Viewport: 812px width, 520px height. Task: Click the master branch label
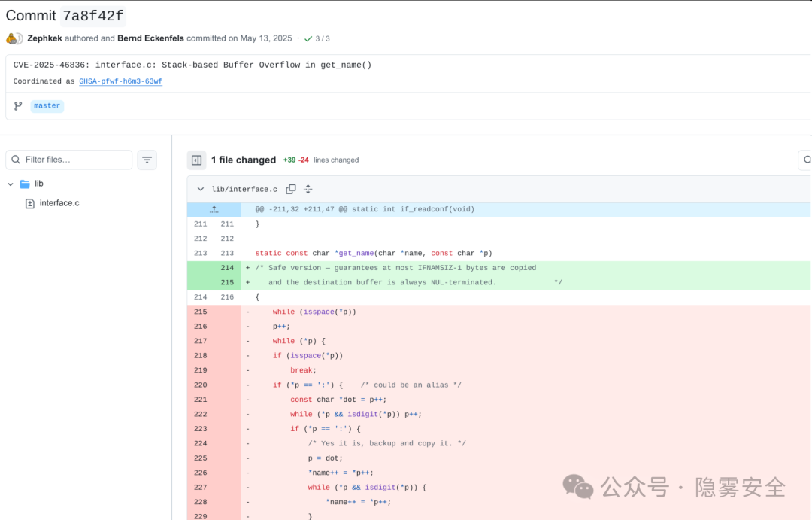(47, 105)
